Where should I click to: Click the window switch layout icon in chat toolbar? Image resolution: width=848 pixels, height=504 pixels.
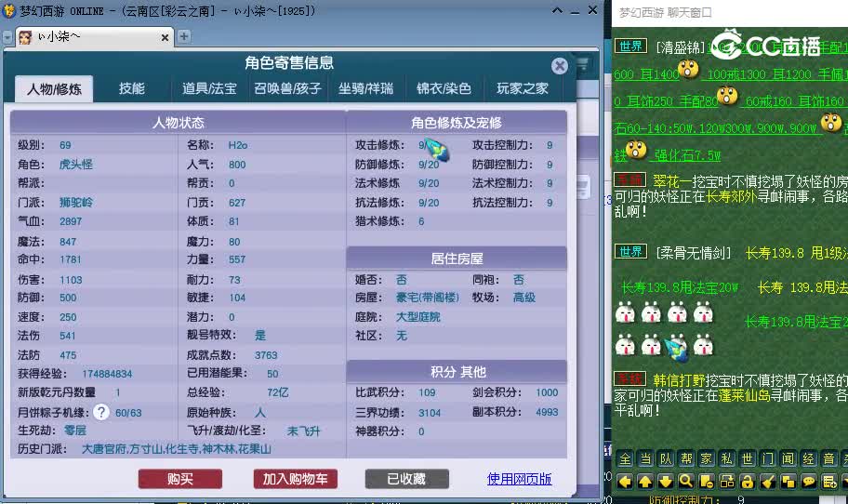(x=727, y=482)
